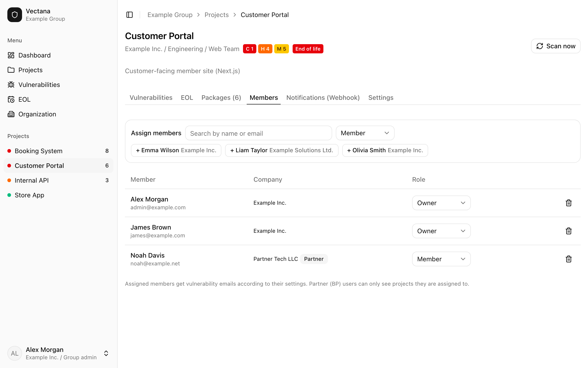Add Olivia Smith as a member
Screen dimensions: 588x368
pos(385,150)
